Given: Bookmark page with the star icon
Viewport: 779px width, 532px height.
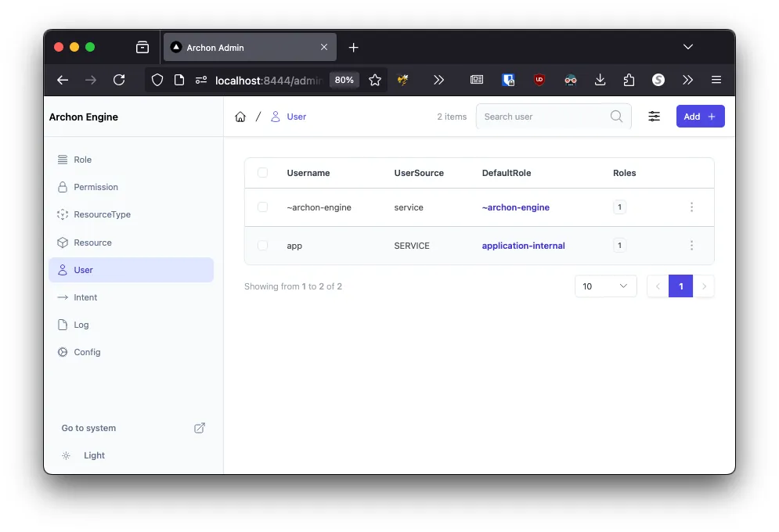Looking at the screenshot, I should tap(375, 80).
